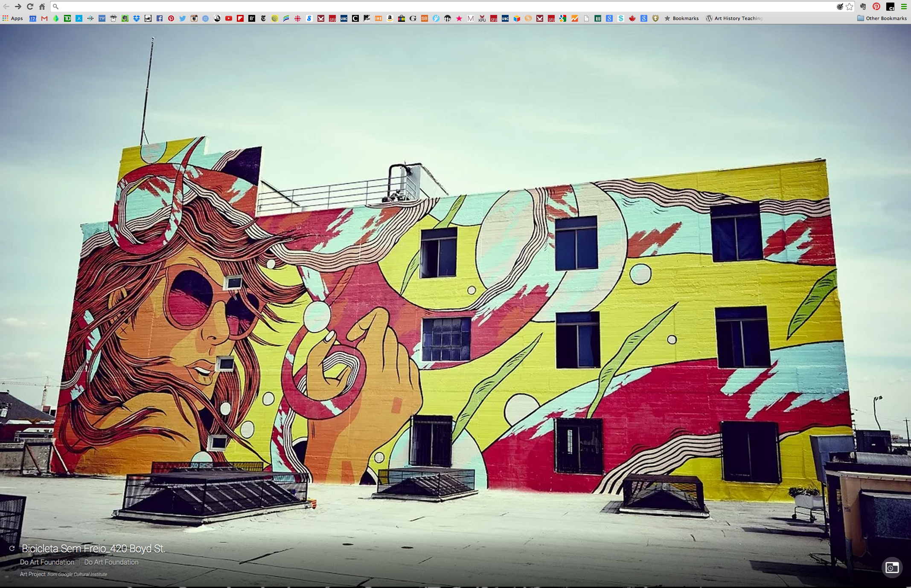Reload the page with the refresh button

tap(30, 6)
